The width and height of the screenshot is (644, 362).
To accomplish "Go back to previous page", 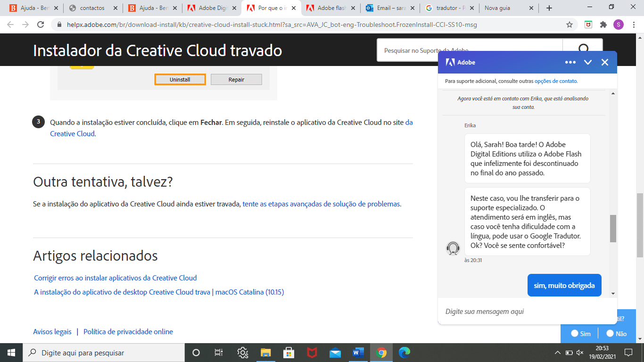I will tap(10, 25).
